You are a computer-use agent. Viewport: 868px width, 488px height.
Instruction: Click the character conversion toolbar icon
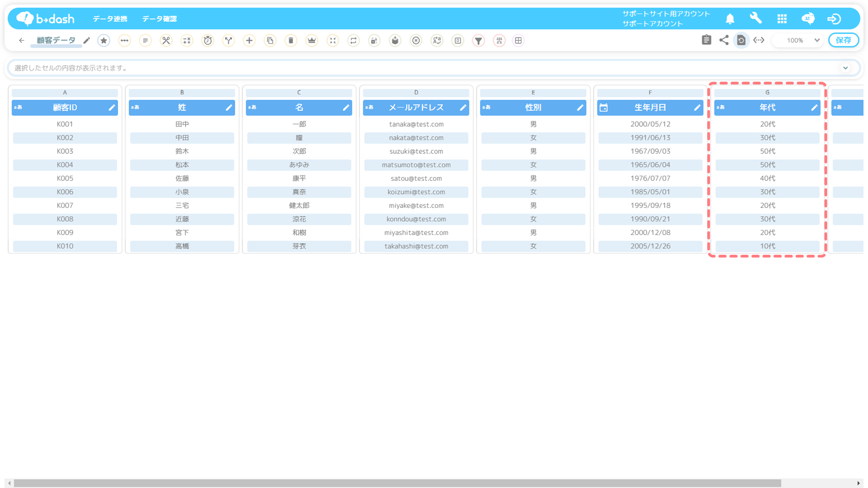(437, 40)
